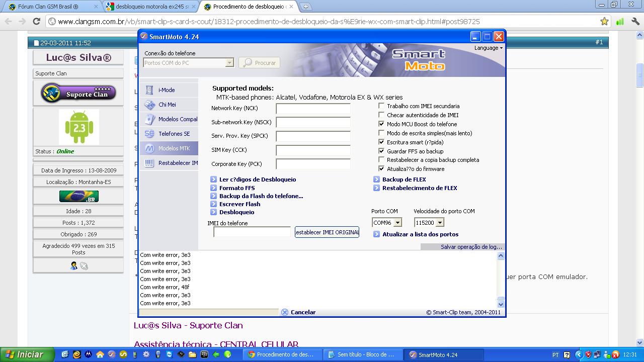Click Ler códigos de Desbloqueio link
The width and height of the screenshot is (644, 362).
point(258,179)
